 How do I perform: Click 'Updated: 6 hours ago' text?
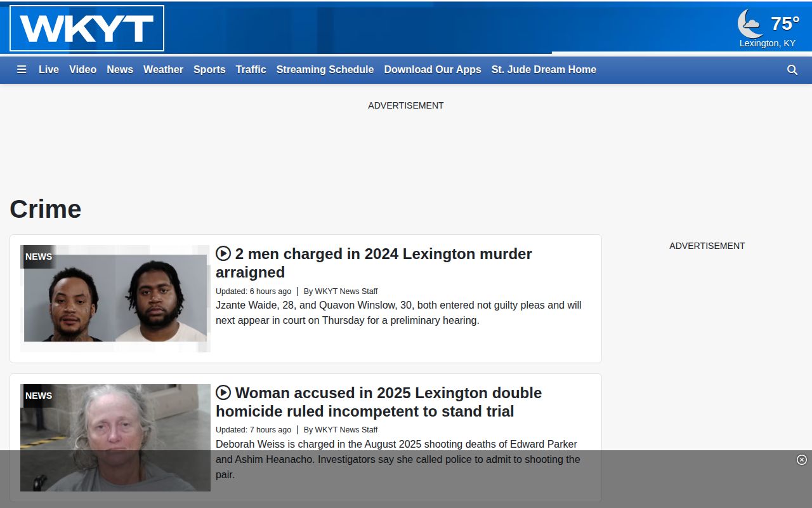click(253, 291)
